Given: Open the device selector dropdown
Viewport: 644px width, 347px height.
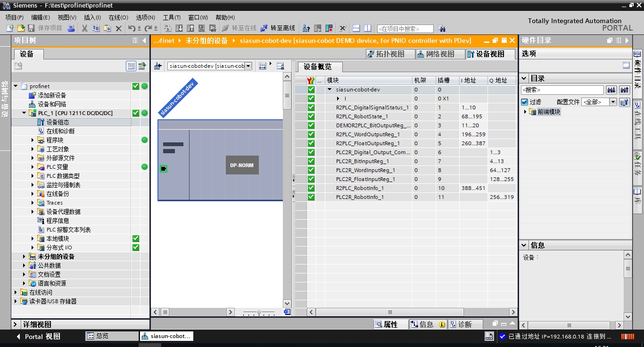Looking at the screenshot, I should pyautogui.click(x=248, y=66).
